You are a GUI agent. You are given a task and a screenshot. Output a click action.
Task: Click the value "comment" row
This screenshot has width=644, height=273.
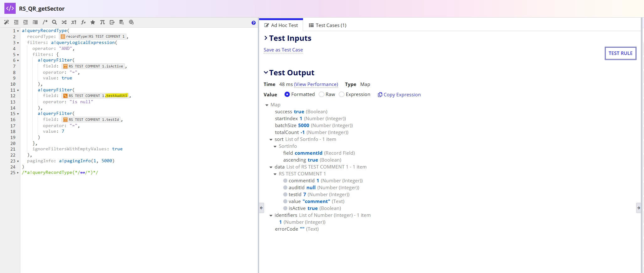pyautogui.click(x=314, y=201)
